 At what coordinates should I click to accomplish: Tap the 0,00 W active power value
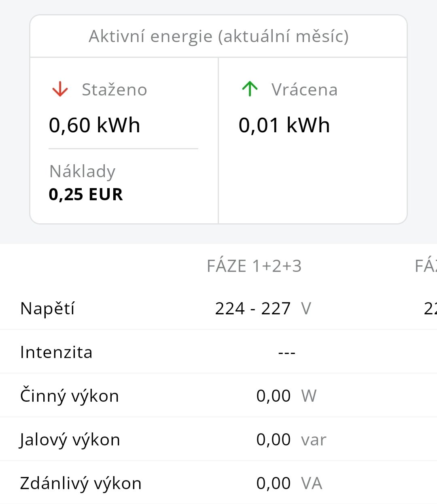pos(286,396)
